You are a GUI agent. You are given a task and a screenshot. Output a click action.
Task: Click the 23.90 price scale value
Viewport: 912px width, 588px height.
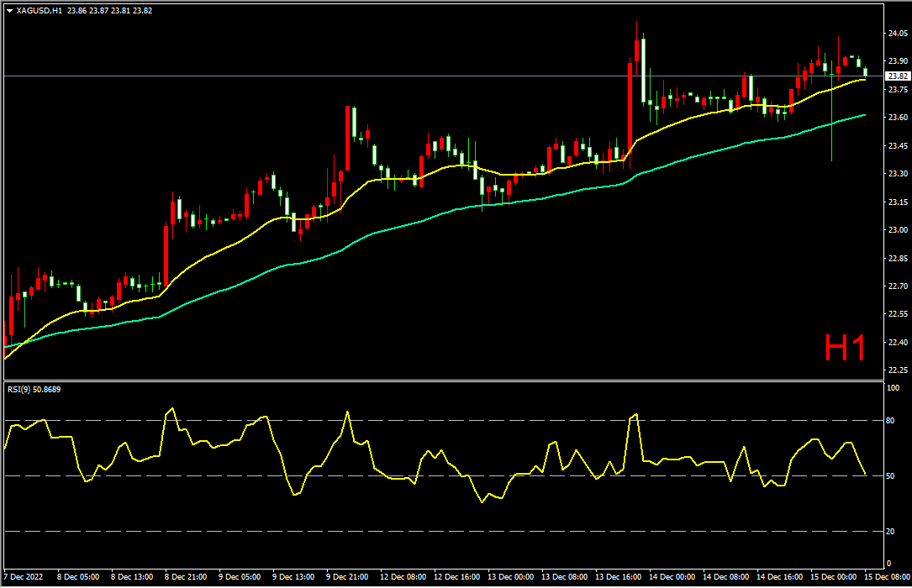click(898, 61)
